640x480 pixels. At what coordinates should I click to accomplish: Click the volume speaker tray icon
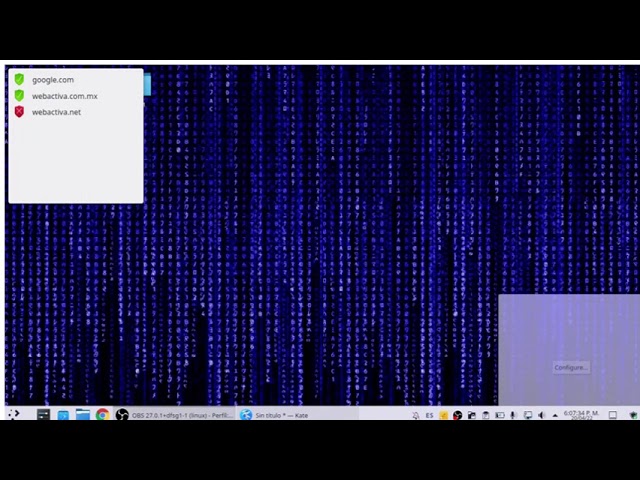coord(542,415)
